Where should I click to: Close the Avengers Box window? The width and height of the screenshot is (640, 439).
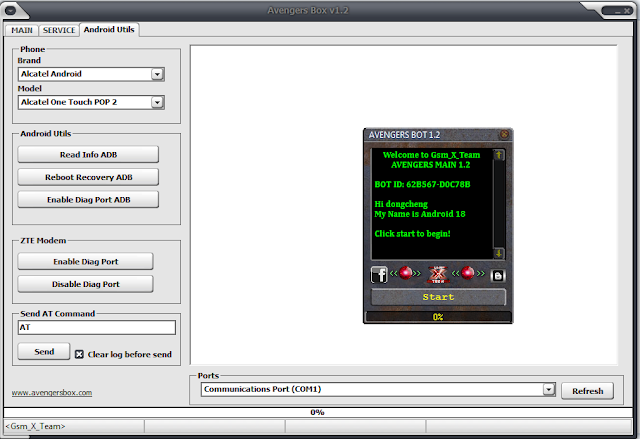[627, 11]
